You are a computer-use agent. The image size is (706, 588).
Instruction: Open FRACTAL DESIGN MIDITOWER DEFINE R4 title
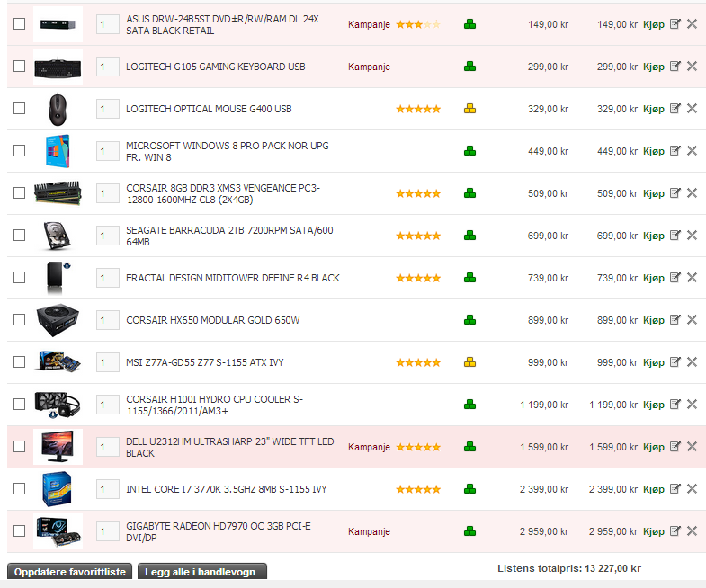(233, 278)
